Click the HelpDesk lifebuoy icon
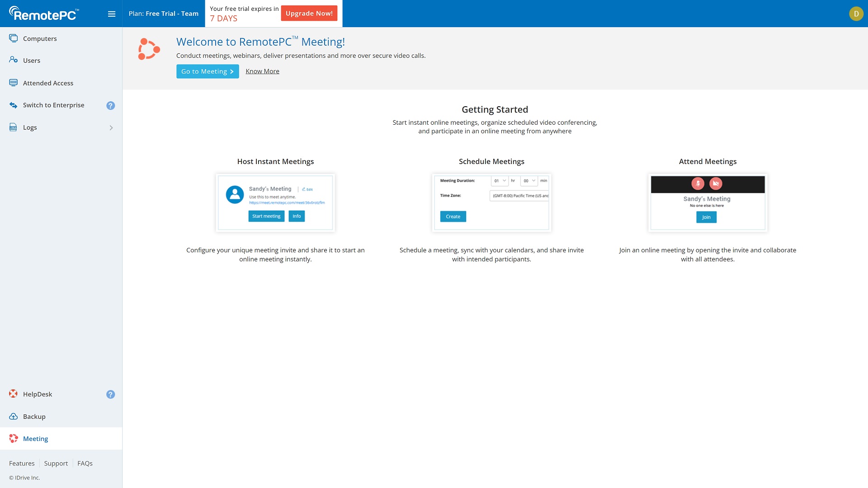This screenshot has height=488, width=868. 14,394
